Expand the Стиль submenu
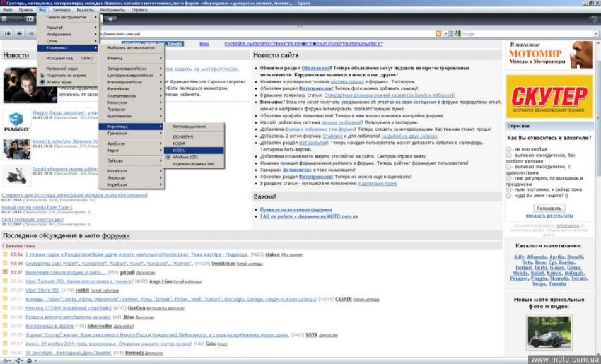The width and height of the screenshot is (601, 364). point(68,41)
